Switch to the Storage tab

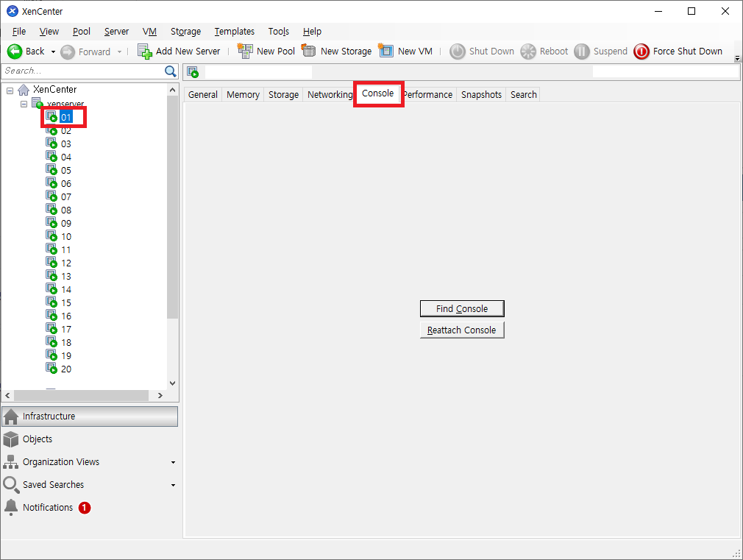click(x=283, y=94)
